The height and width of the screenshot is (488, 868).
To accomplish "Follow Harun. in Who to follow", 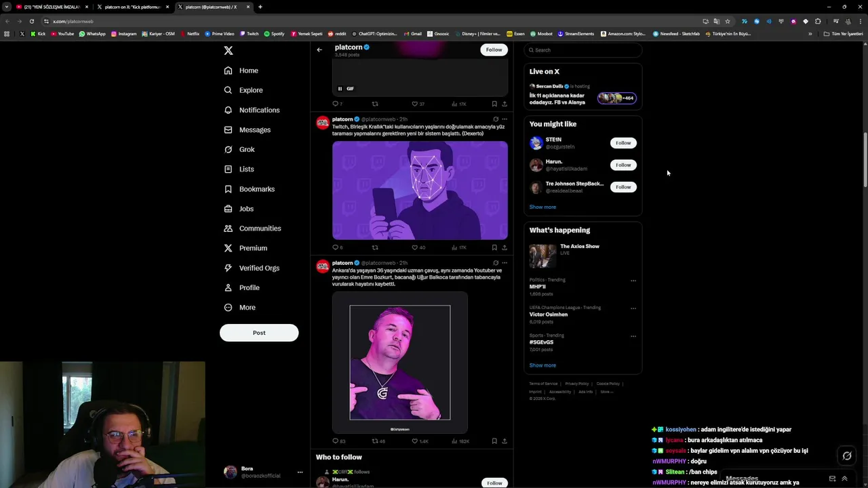I will (x=494, y=483).
